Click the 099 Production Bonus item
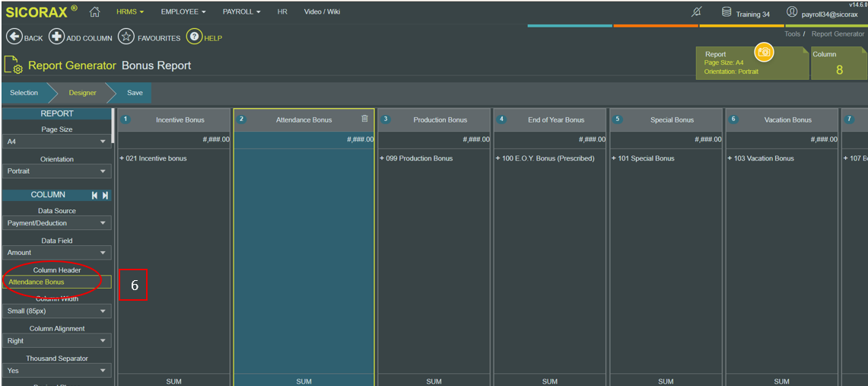This screenshot has height=386, width=868. click(x=416, y=158)
